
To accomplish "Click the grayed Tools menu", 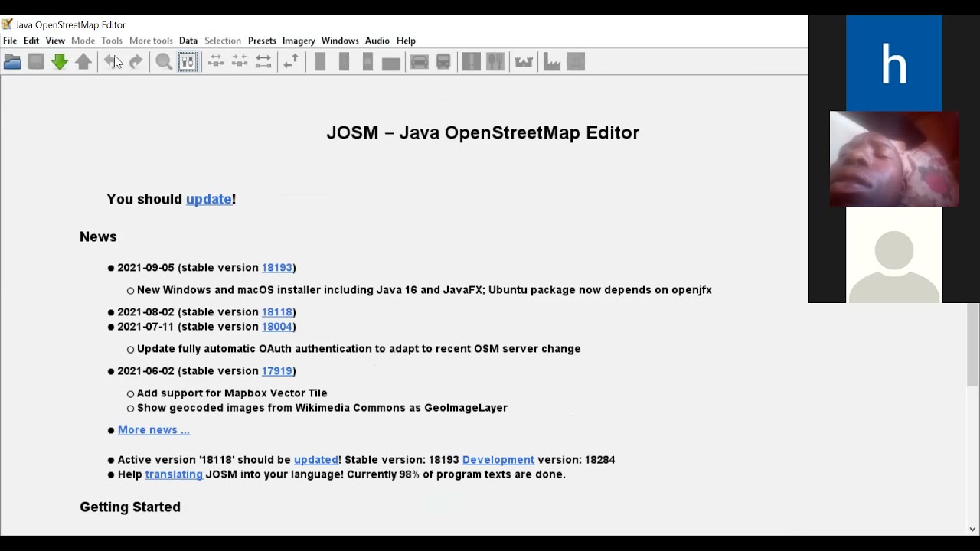I will point(112,41).
